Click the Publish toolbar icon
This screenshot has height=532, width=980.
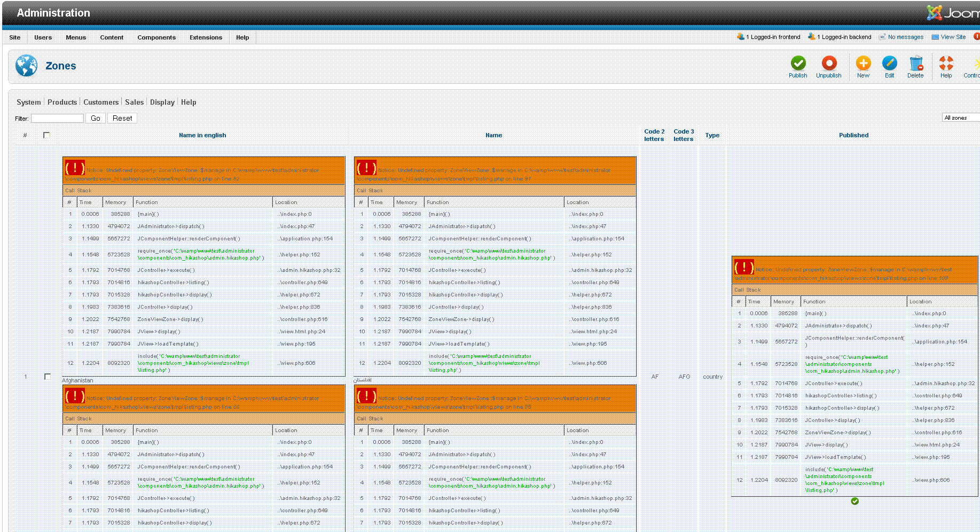[798, 64]
